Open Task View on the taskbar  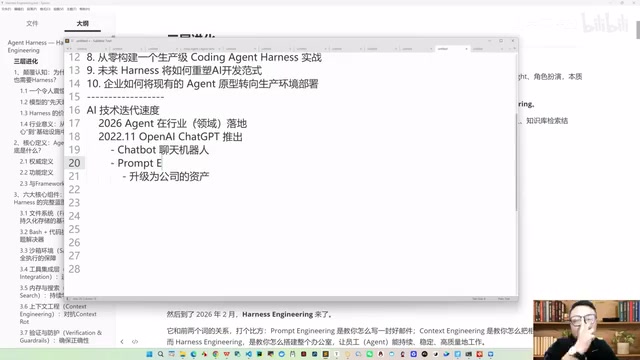[171, 354]
